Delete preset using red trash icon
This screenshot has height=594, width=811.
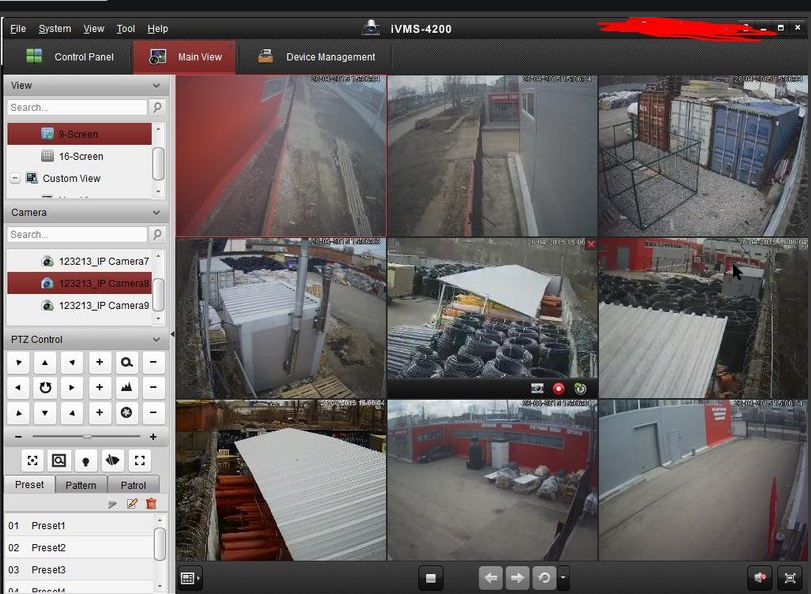pos(151,503)
